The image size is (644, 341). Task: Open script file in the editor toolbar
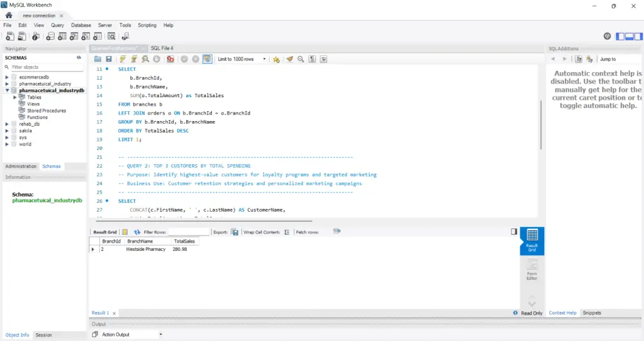98,59
